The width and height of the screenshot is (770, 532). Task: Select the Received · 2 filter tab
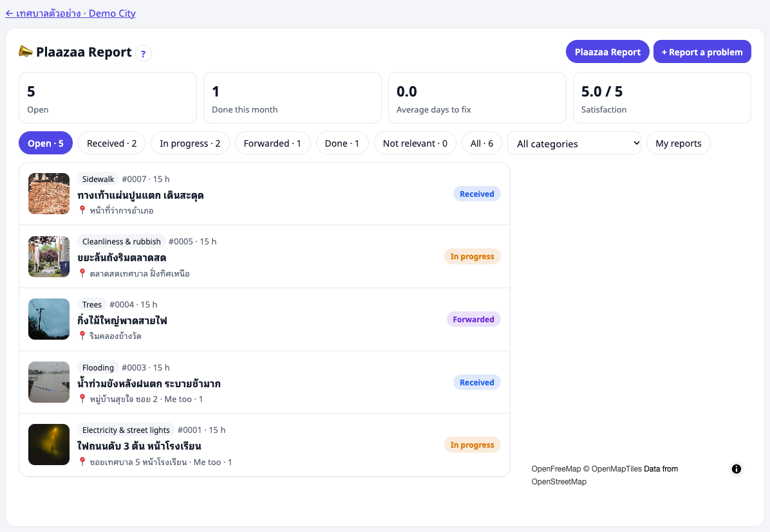pos(112,143)
